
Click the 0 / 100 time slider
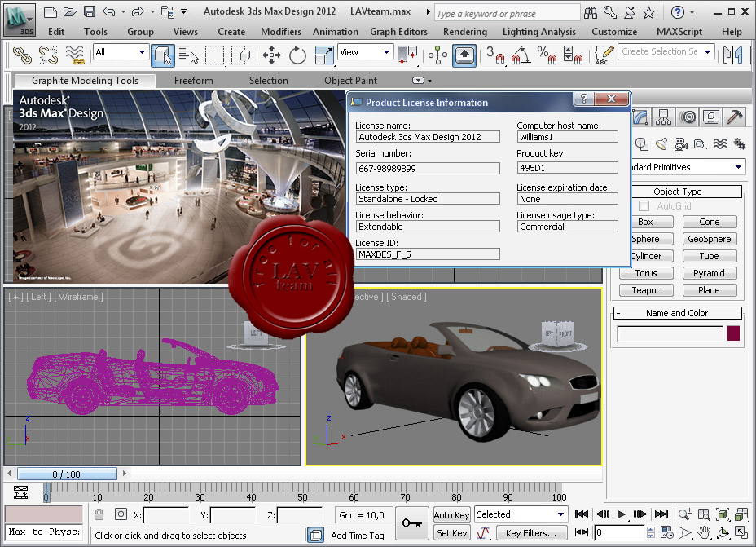67,474
